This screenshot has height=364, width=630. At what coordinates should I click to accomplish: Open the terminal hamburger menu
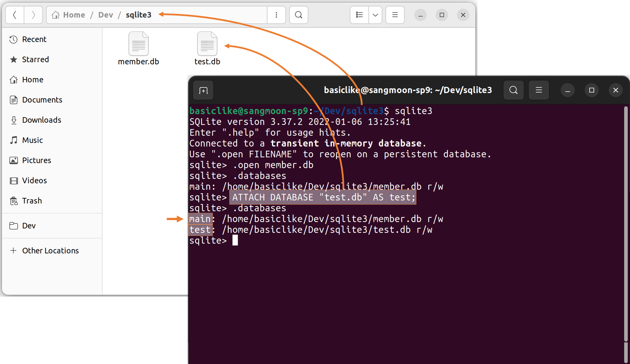pyautogui.click(x=539, y=90)
